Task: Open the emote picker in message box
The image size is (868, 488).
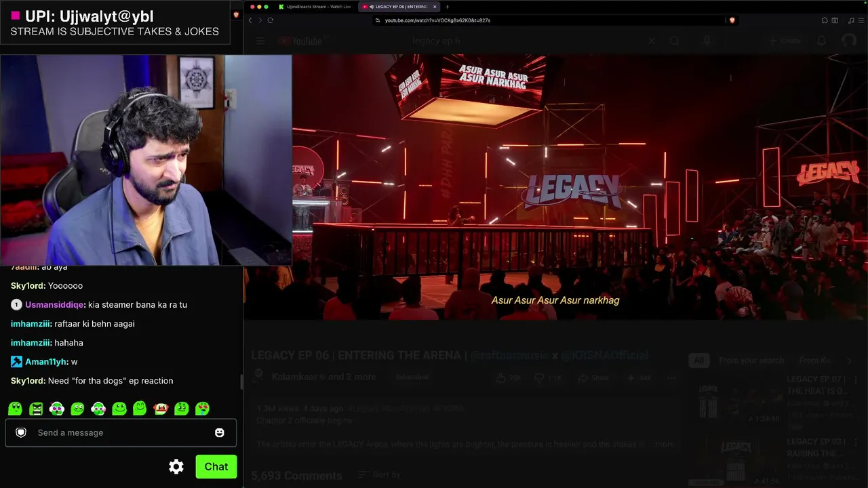Action: [220, 432]
